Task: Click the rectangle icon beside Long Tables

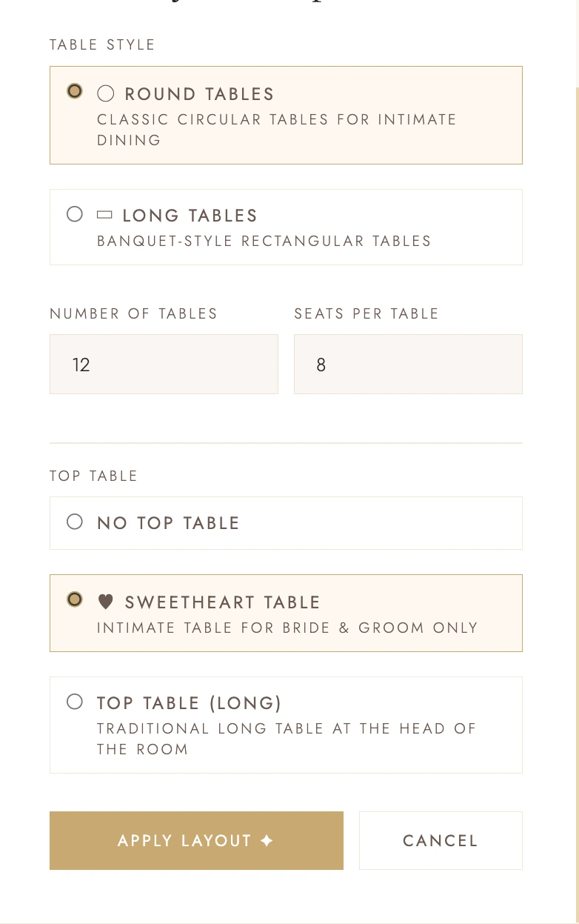Action: pyautogui.click(x=104, y=215)
